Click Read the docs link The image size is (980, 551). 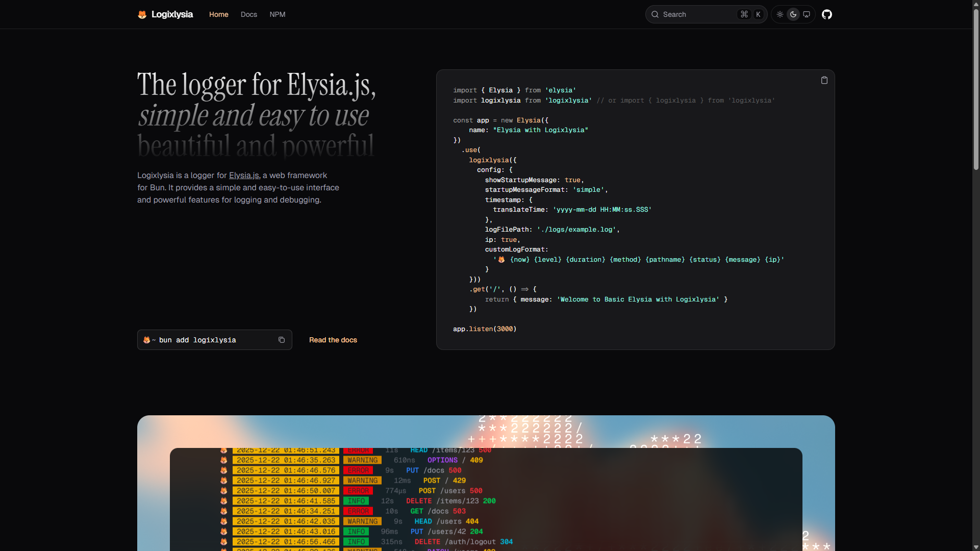point(333,340)
